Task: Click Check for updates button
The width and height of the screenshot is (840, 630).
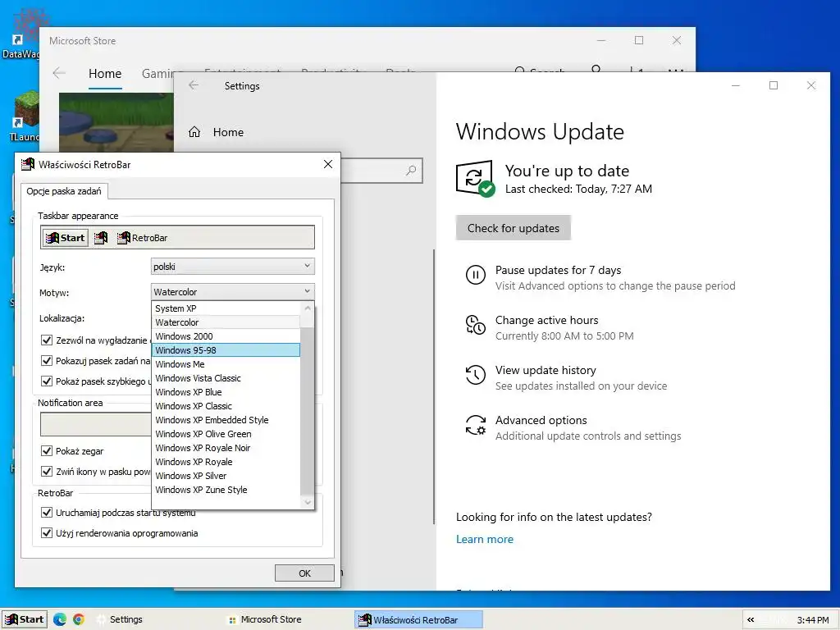Action: pyautogui.click(x=514, y=228)
